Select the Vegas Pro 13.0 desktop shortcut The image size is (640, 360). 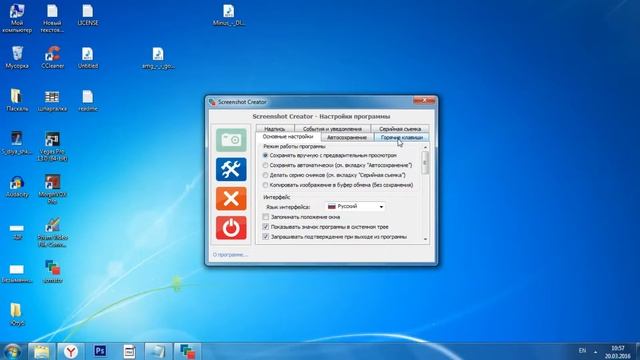[x=52, y=147]
